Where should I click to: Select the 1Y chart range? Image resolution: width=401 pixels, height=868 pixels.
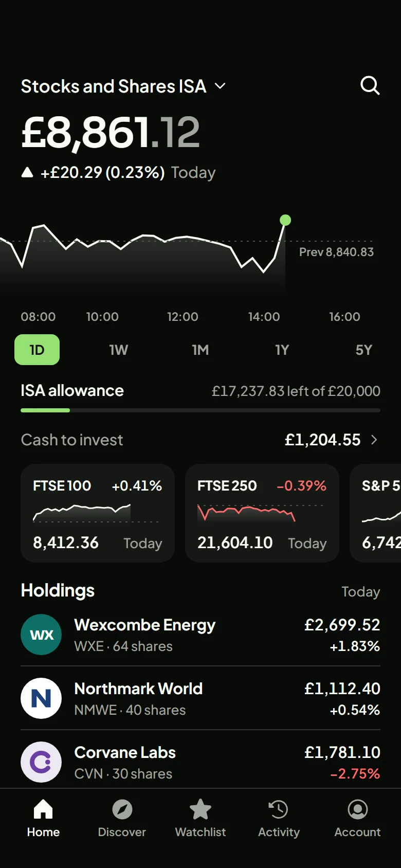click(x=282, y=350)
